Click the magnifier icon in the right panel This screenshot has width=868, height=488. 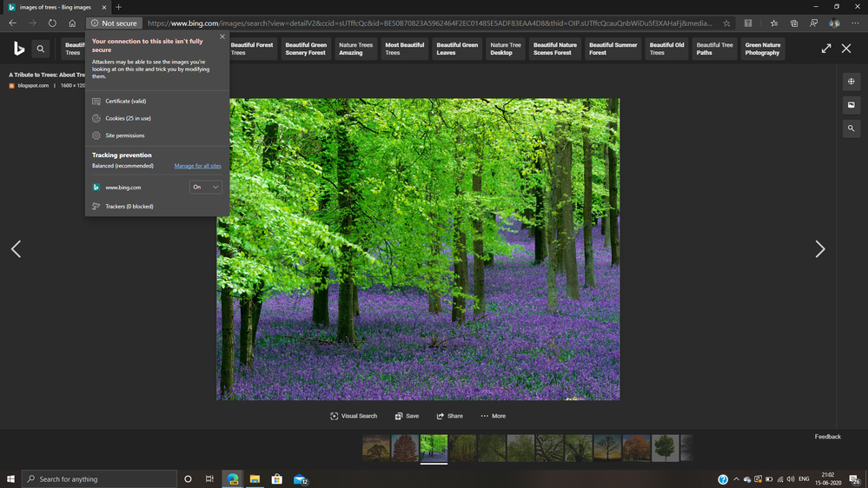coord(851,129)
